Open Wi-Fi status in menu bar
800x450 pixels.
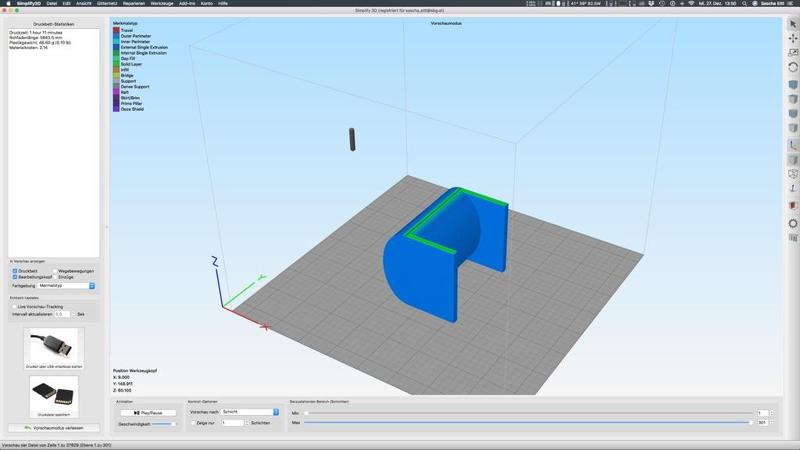tap(691, 3)
